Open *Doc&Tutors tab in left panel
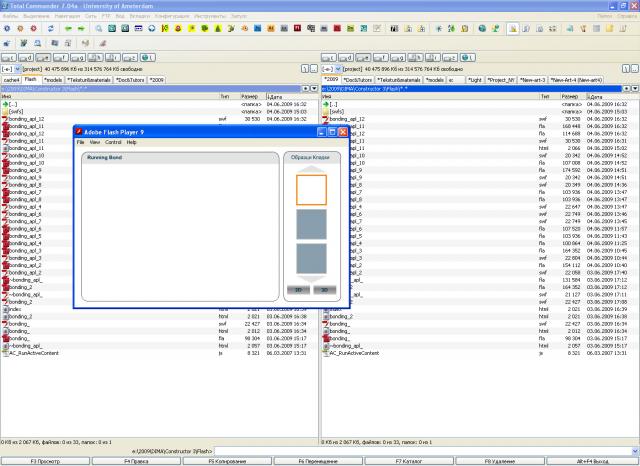The height and width of the screenshot is (466, 640). [x=130, y=80]
